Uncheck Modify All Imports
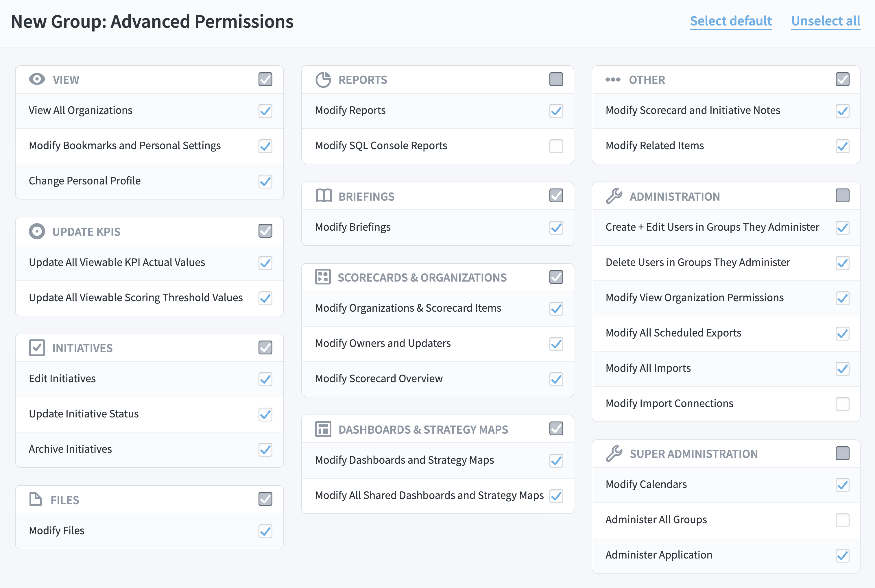 tap(842, 369)
